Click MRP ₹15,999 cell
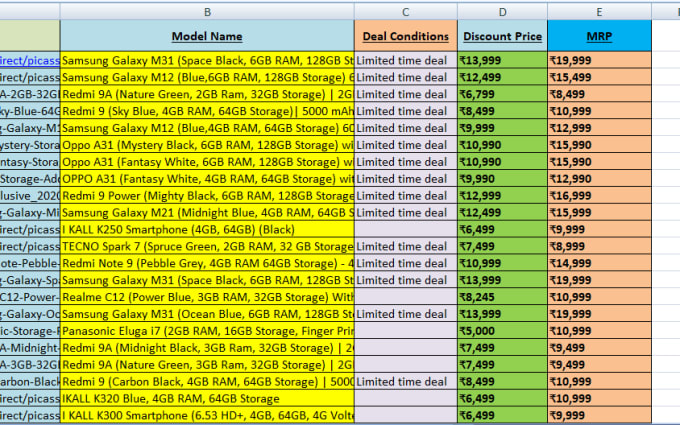The width and height of the screenshot is (680, 425). (x=599, y=212)
